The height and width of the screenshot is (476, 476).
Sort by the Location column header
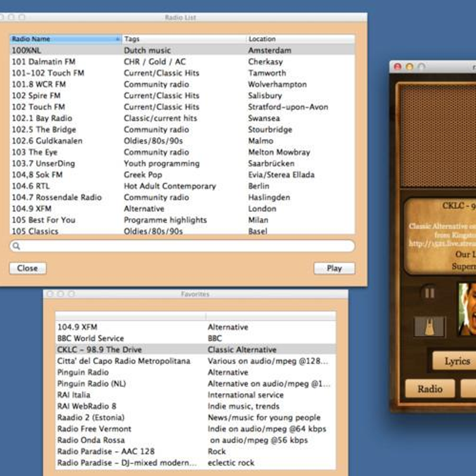point(301,39)
